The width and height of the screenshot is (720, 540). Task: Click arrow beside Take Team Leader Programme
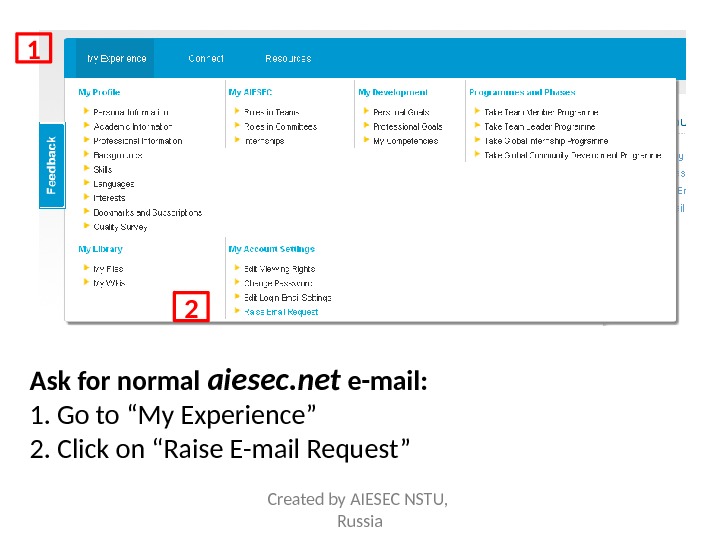476,127
